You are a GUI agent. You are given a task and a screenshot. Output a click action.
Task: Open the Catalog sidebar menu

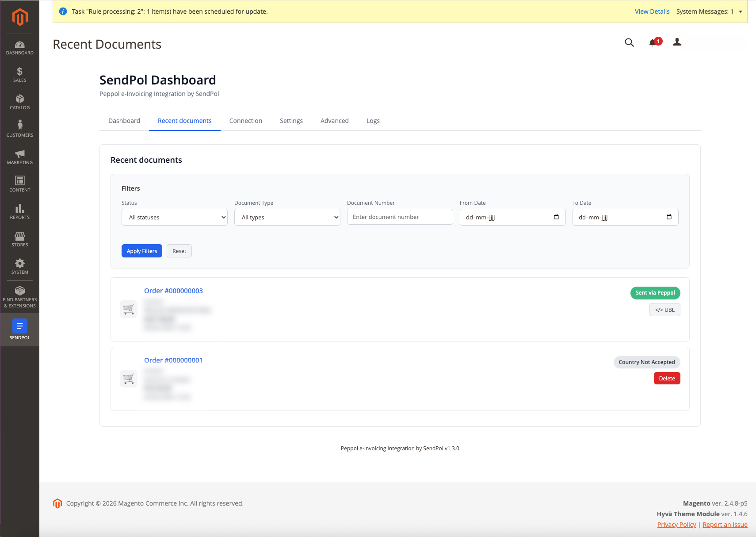tap(20, 102)
